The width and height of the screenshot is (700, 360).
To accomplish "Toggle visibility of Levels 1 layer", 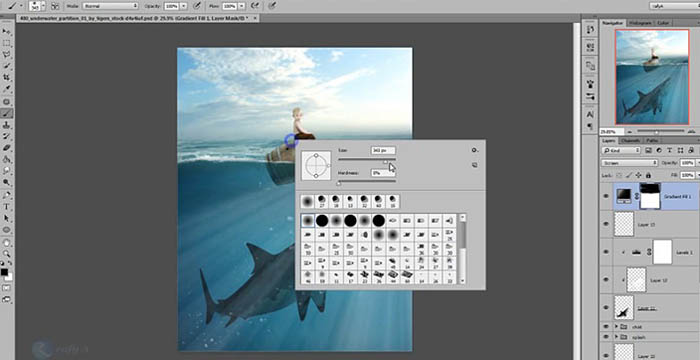I will 606,252.
